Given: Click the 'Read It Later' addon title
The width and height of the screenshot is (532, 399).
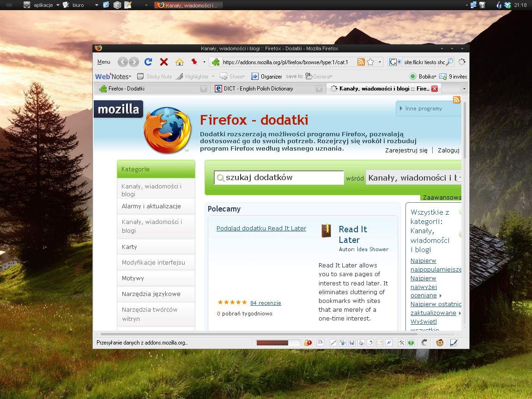Looking at the screenshot, I should point(353,235).
